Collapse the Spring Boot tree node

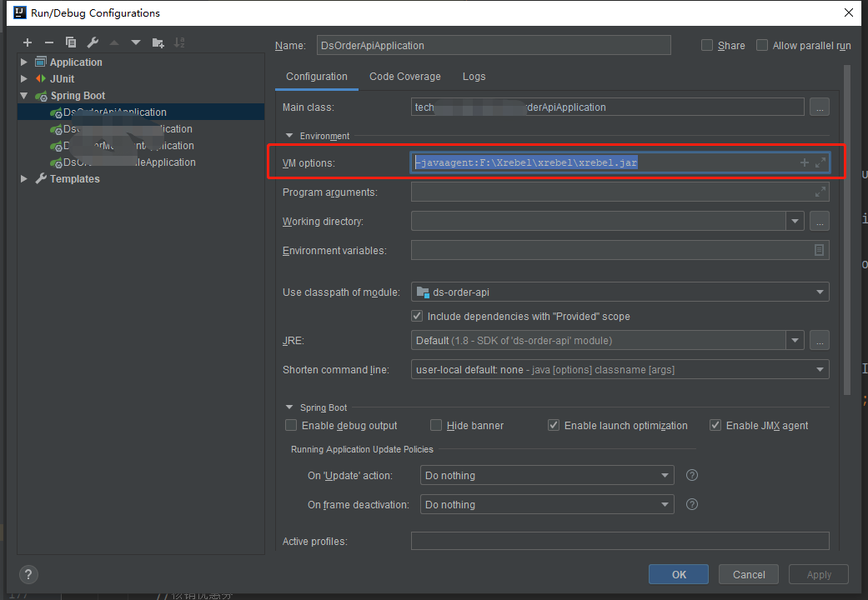(24, 96)
